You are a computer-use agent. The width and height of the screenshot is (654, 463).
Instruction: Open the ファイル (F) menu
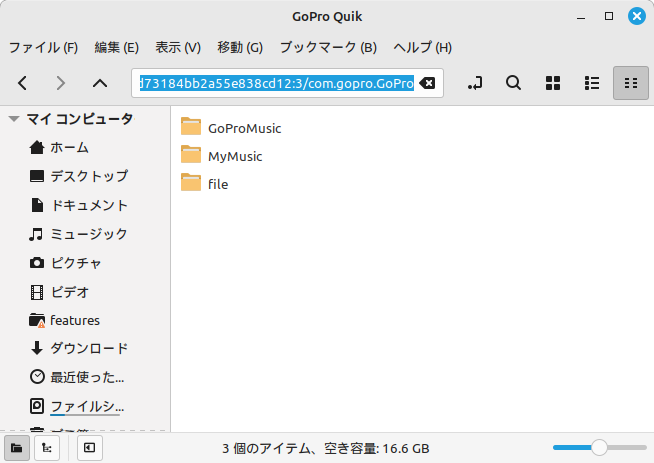43,47
